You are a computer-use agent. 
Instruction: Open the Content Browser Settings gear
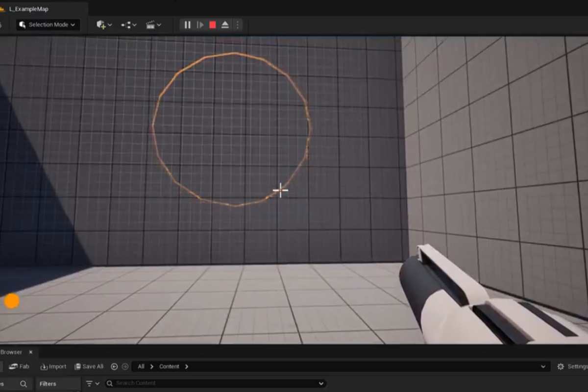click(560, 366)
